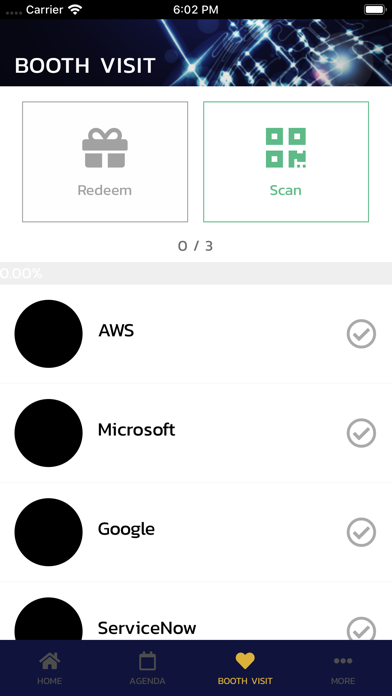
Task: Tap the AWS black circle logo
Action: click(x=48, y=334)
